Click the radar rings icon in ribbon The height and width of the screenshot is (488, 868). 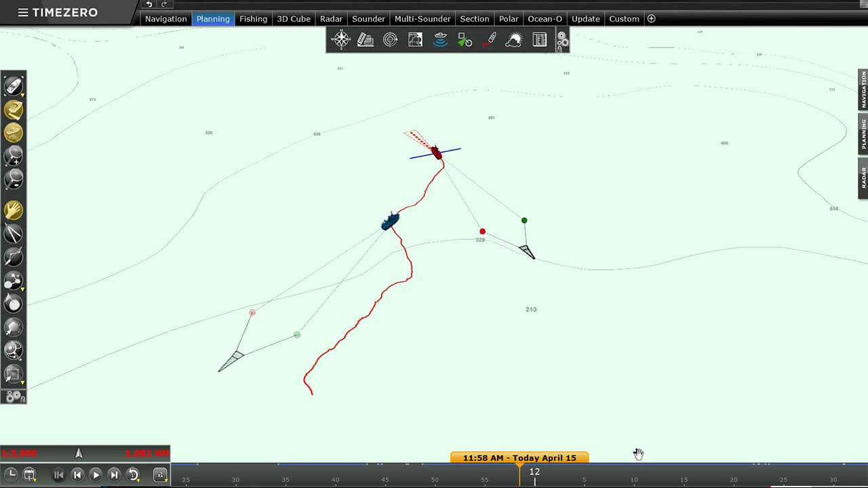point(390,40)
